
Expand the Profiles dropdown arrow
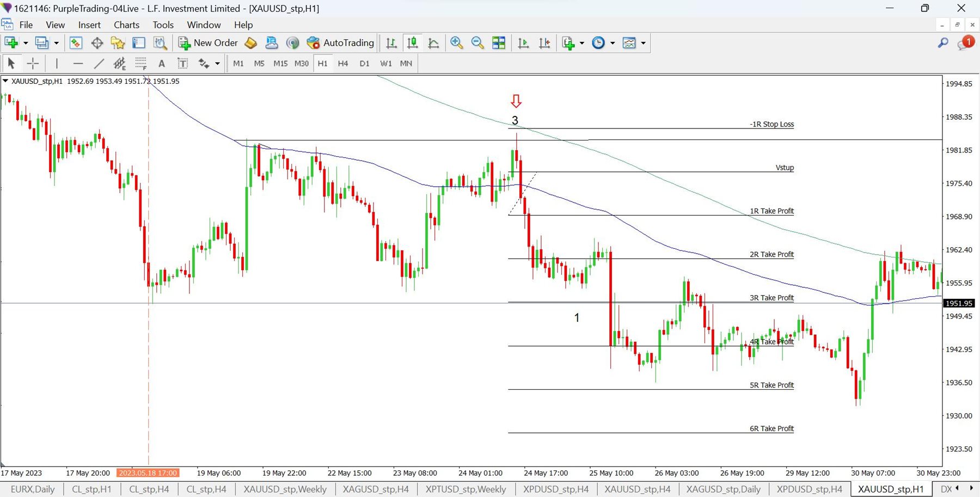click(x=56, y=43)
